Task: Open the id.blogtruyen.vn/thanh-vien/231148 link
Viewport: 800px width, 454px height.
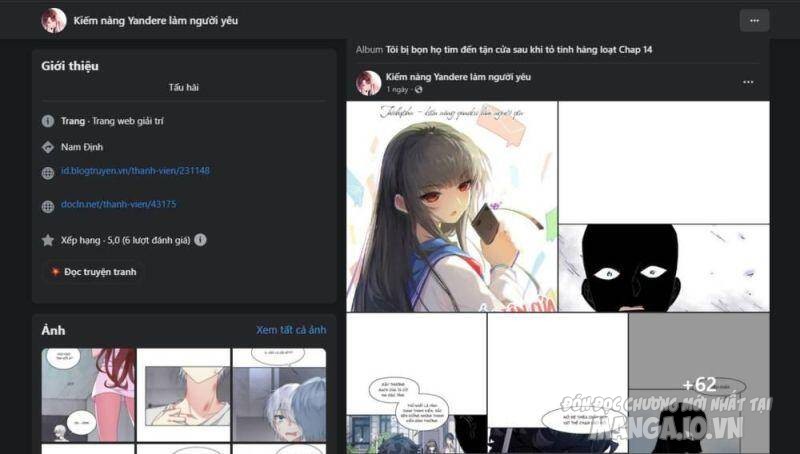Action: pos(135,170)
